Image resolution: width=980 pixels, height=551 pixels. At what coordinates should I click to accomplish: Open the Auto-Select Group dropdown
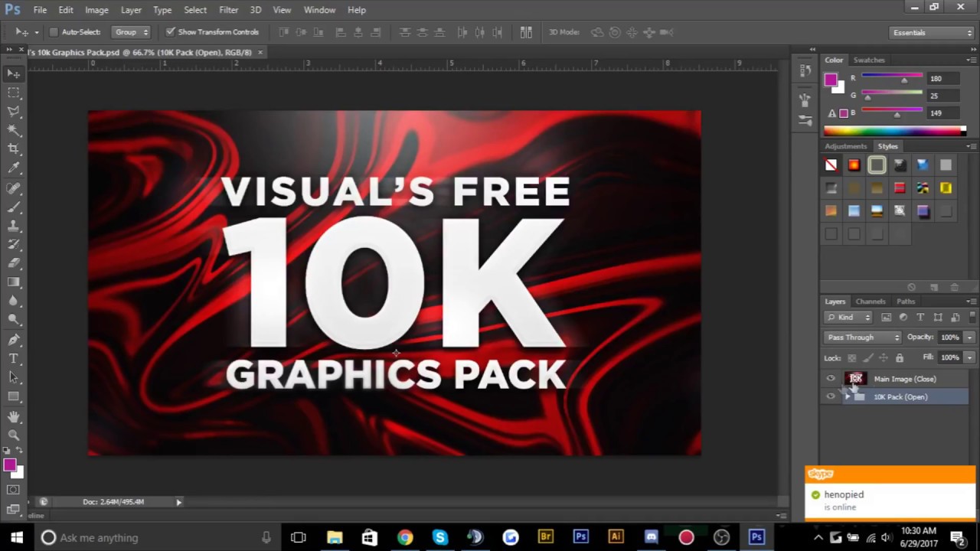tap(131, 32)
